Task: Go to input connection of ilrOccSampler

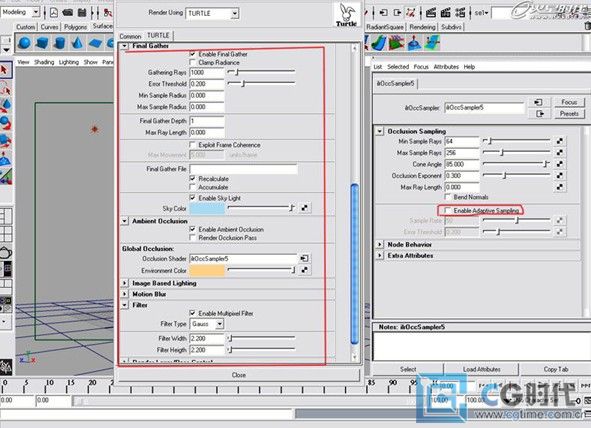Action: pos(539,102)
